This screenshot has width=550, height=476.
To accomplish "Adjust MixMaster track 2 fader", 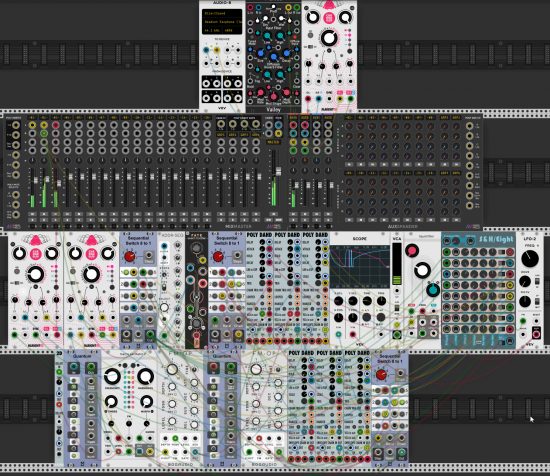I will tap(47, 179).
